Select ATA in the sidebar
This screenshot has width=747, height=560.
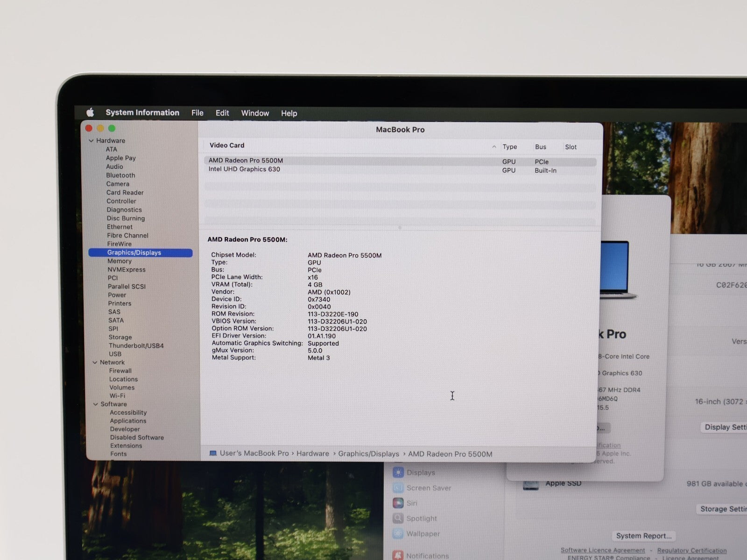[111, 149]
